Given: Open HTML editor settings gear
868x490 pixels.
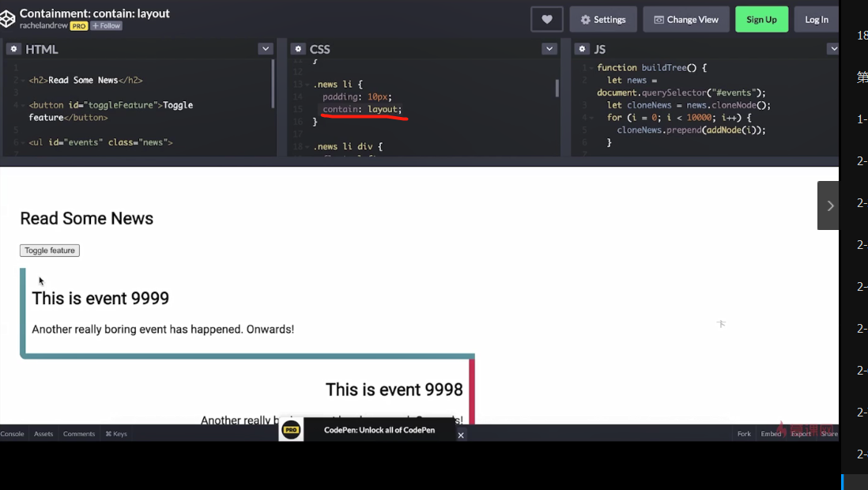Looking at the screenshot, I should click(14, 49).
